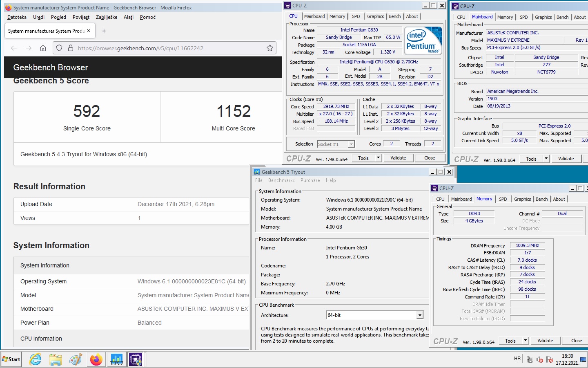Click Validate in CPU tab window
The height and width of the screenshot is (368, 588).
click(x=398, y=158)
